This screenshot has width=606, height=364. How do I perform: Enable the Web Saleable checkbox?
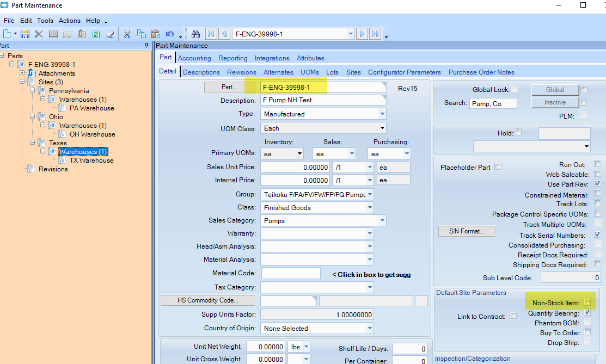click(x=597, y=174)
